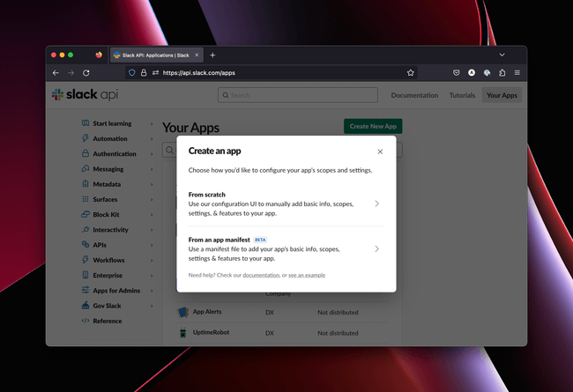This screenshot has height=392, width=573.
Task: Click the Reference code icon
Action: pyautogui.click(x=86, y=321)
